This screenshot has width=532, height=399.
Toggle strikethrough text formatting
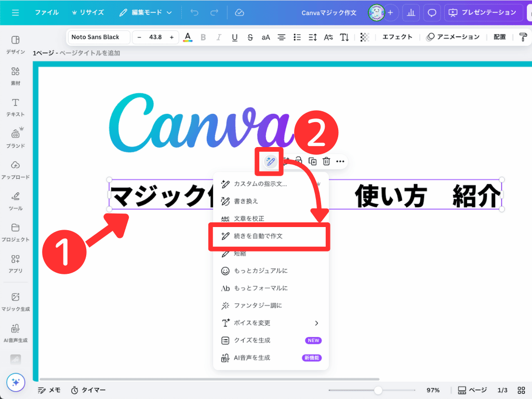(x=250, y=37)
